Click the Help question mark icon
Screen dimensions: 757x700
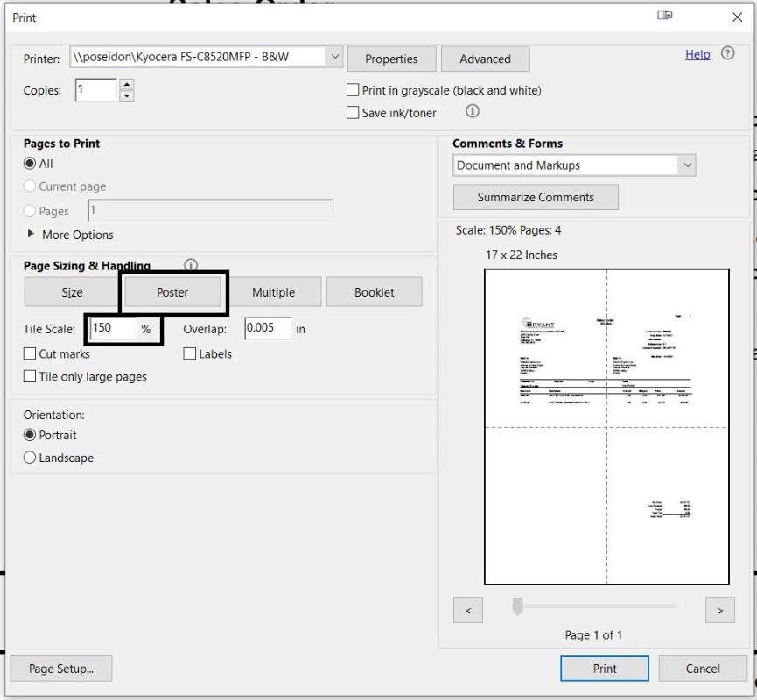click(727, 54)
